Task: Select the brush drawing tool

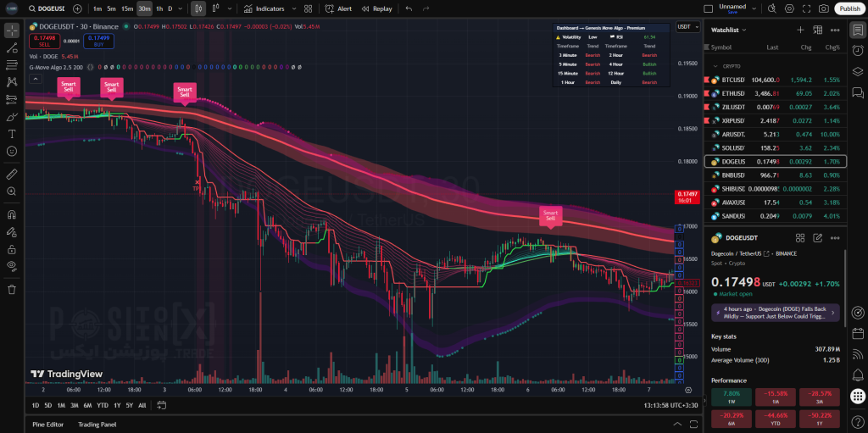Action: tap(12, 117)
